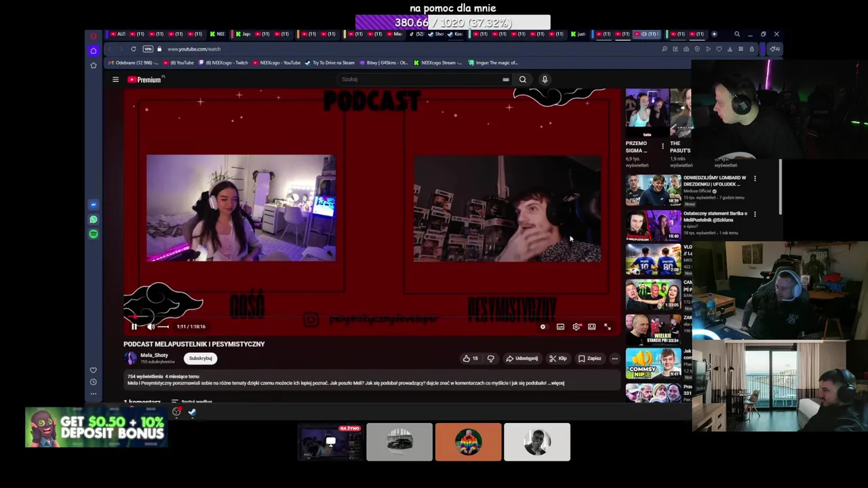
Task: Switch to the Mie browser tab
Action: 394,34
